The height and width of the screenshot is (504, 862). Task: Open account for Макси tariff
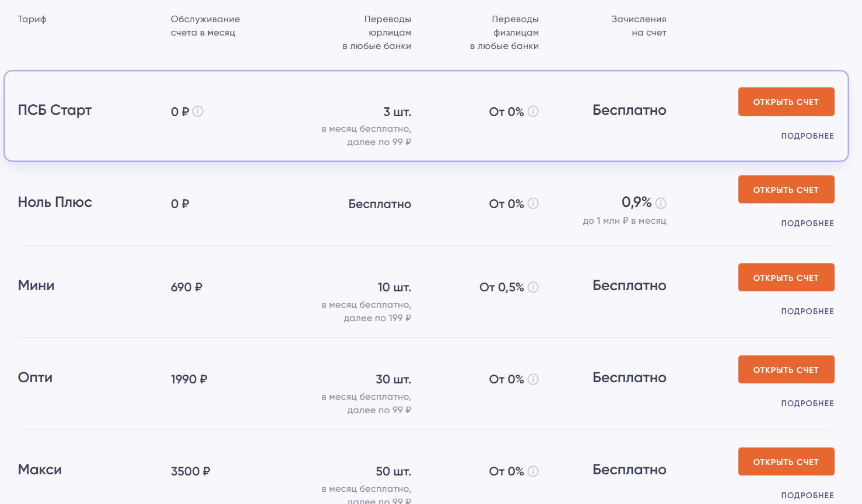point(786,462)
